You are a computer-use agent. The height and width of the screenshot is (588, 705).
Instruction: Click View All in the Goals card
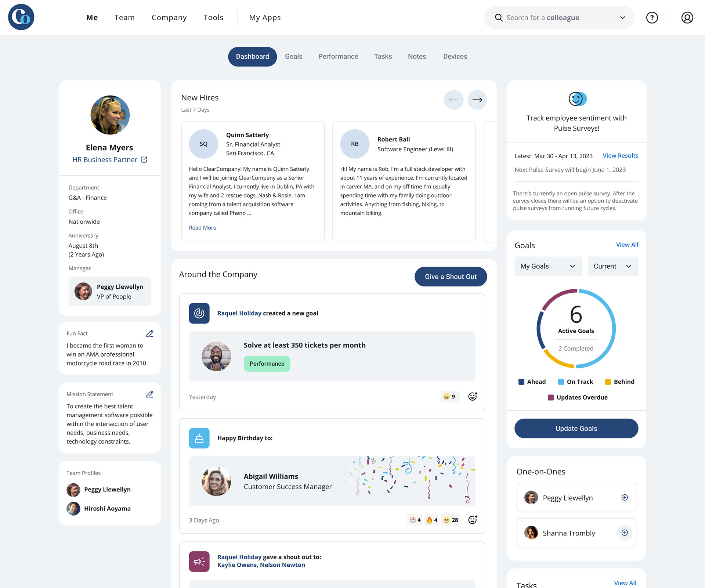(x=627, y=245)
